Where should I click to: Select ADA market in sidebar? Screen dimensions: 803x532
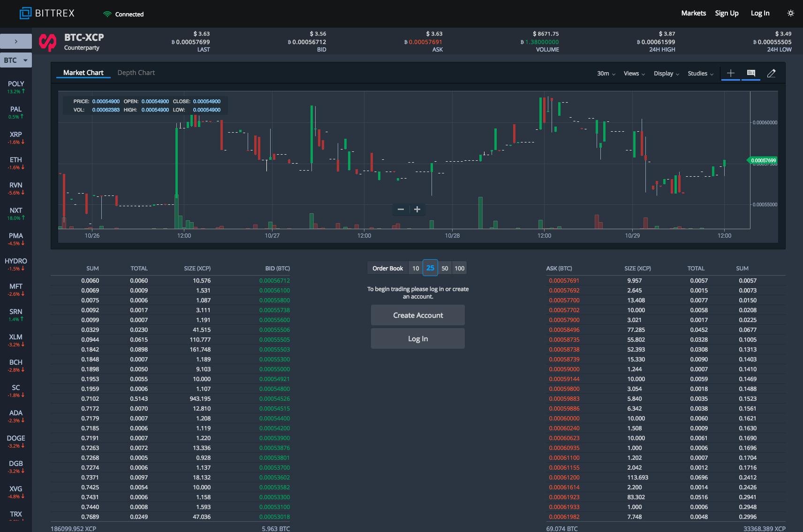16,416
